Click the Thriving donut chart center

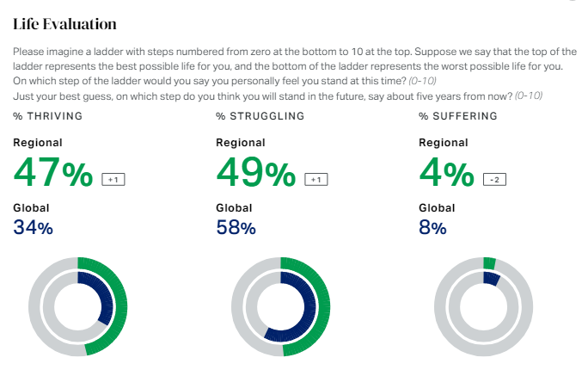(77, 307)
